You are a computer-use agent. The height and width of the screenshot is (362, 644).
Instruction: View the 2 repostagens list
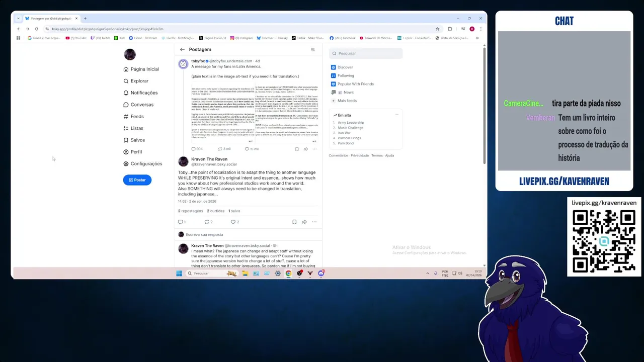pos(191,211)
